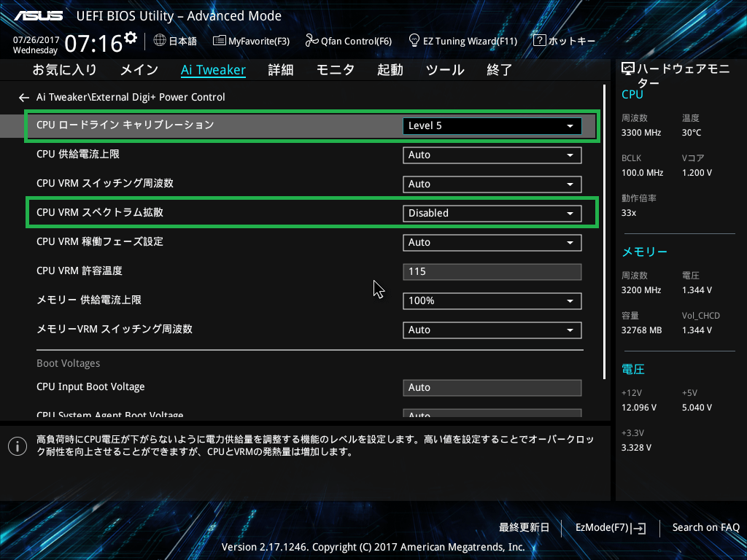Select CPU VRM スペクトラム拡散 label
The width and height of the screenshot is (747, 560).
click(100, 212)
